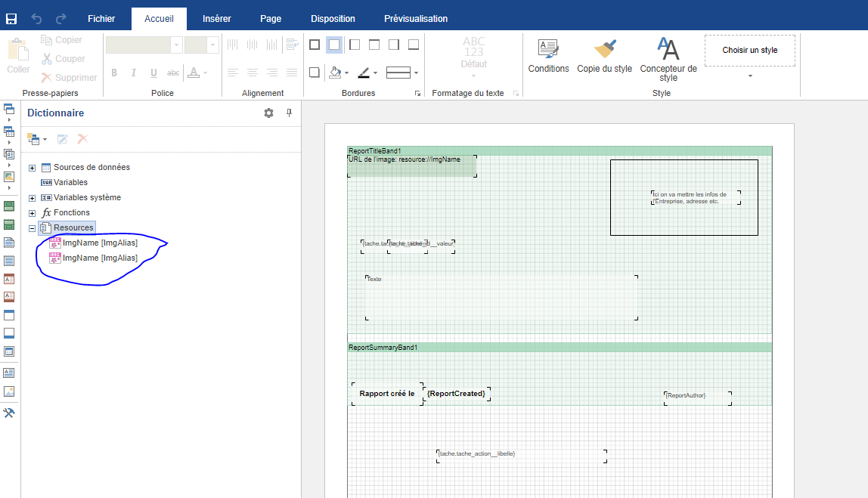
Task: Open the toolbox hammer-and-wrench icon
Action: [x=9, y=413]
